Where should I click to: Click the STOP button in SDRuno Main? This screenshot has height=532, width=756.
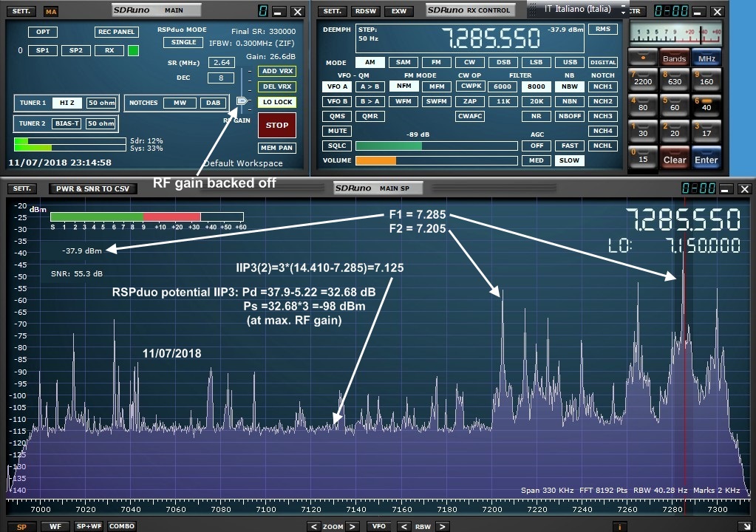click(x=276, y=125)
